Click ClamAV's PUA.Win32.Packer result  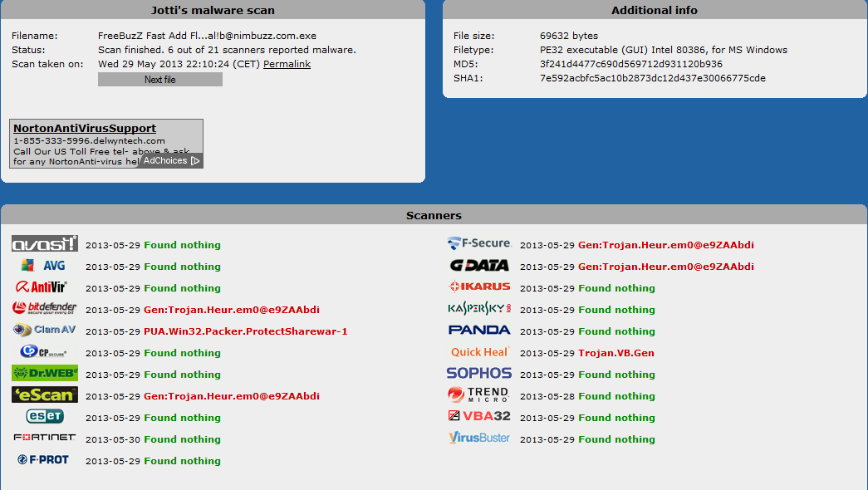[x=245, y=331]
